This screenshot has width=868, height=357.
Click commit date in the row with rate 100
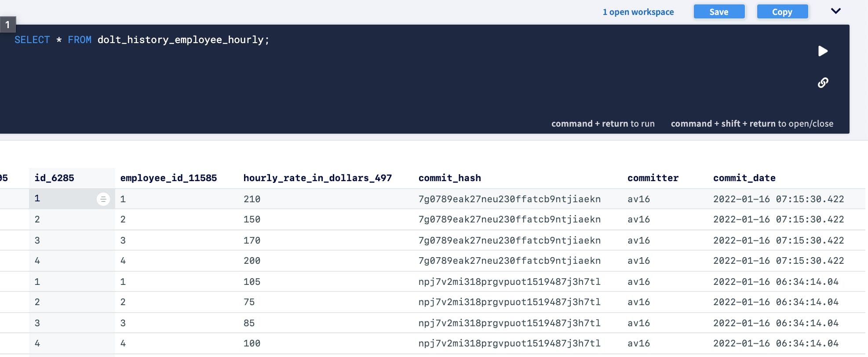[776, 343]
